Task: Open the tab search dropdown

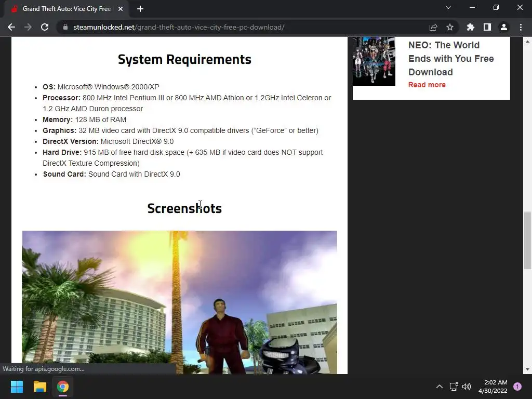Action: click(448, 7)
